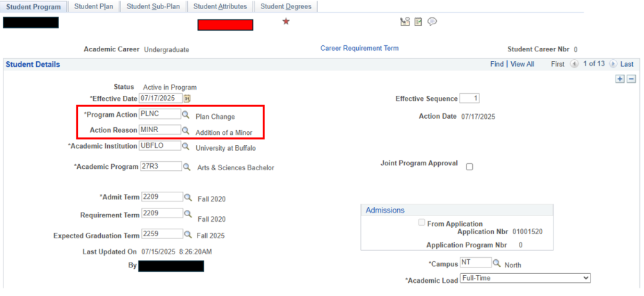The height and width of the screenshot is (296, 644).
Task: Open the Effective Date calendar picker
Action: pyautogui.click(x=187, y=98)
